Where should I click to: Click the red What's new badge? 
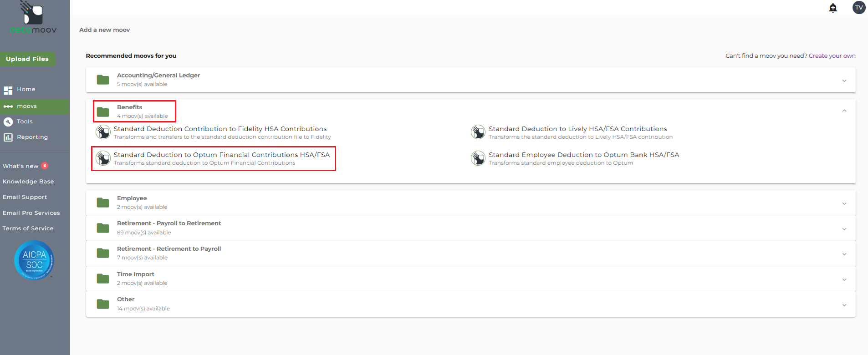[x=45, y=166]
